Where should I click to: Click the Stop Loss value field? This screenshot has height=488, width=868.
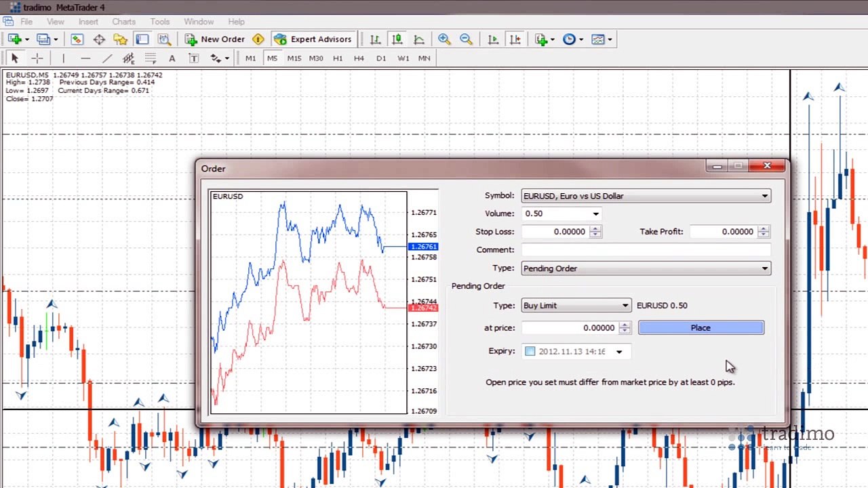555,232
